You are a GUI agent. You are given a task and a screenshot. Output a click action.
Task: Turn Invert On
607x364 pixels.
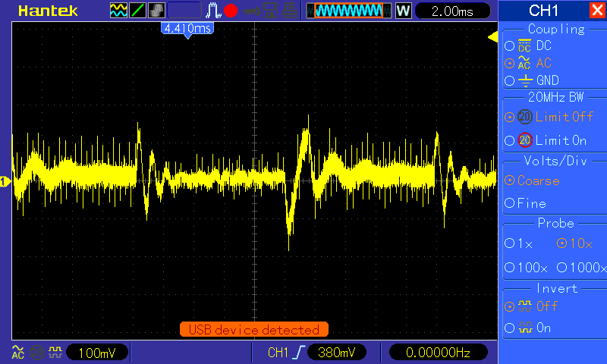pos(527,328)
